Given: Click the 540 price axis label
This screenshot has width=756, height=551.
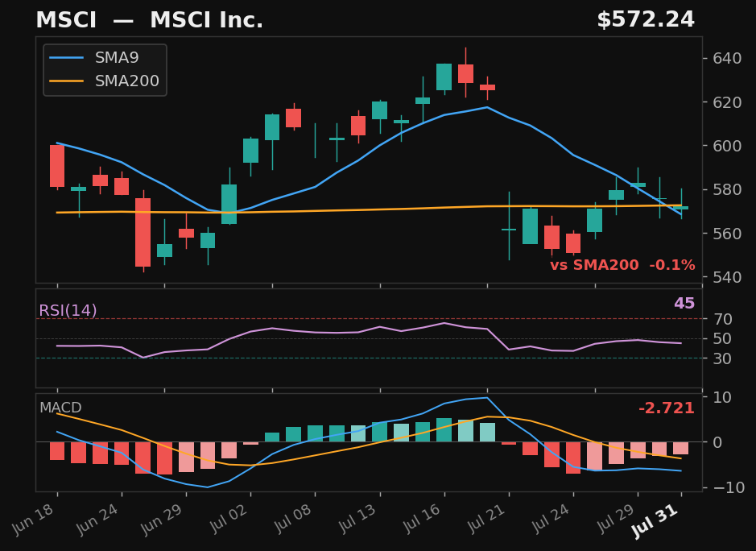Looking at the screenshot, I should 728,277.
